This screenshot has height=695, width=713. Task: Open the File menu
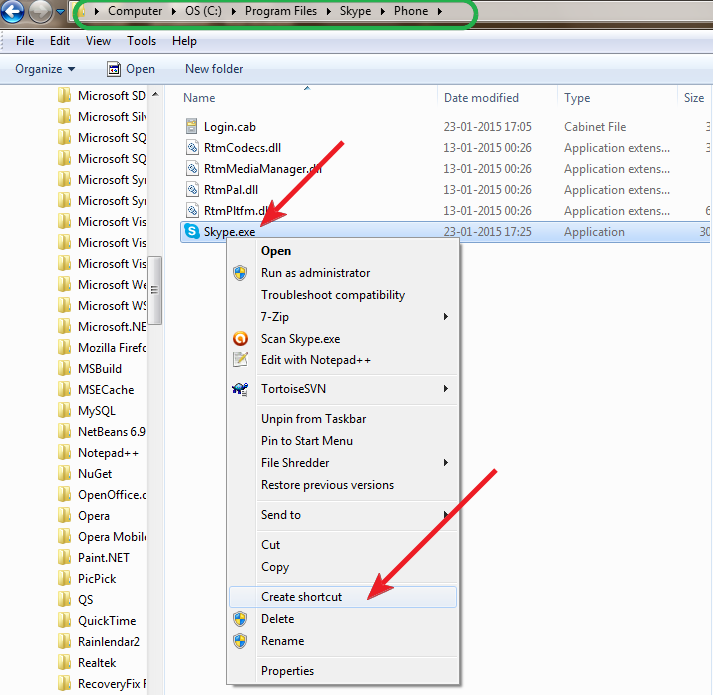point(25,41)
